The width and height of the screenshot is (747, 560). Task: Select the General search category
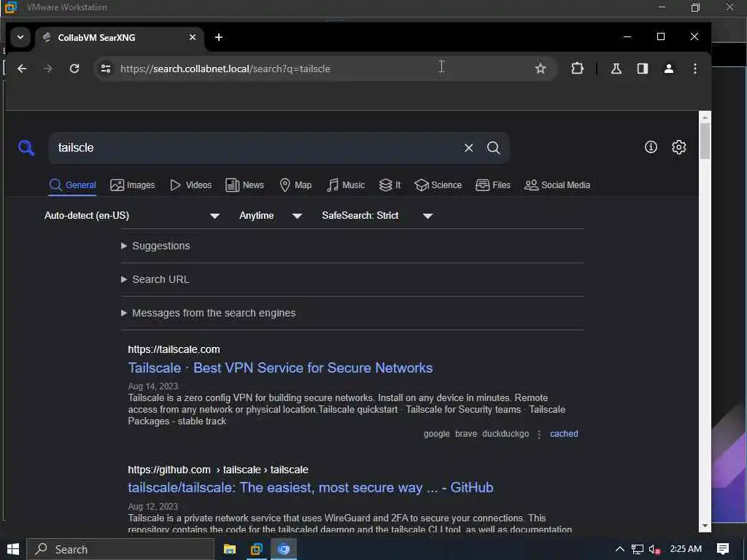72,185
